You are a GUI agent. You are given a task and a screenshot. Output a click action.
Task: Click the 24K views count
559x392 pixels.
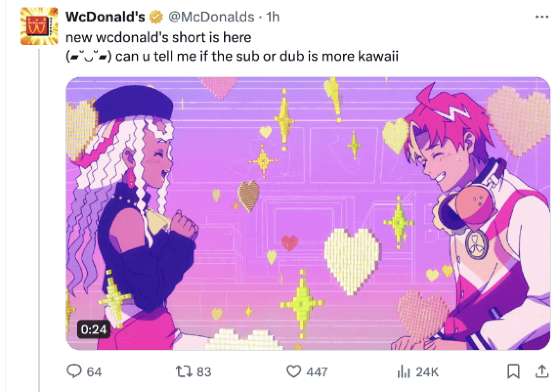[427, 372]
